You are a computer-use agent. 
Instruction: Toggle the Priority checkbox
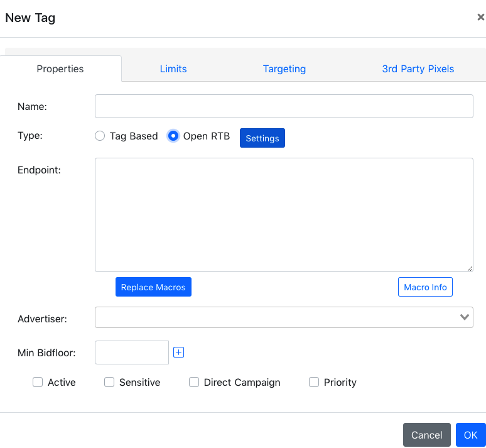pyautogui.click(x=314, y=382)
